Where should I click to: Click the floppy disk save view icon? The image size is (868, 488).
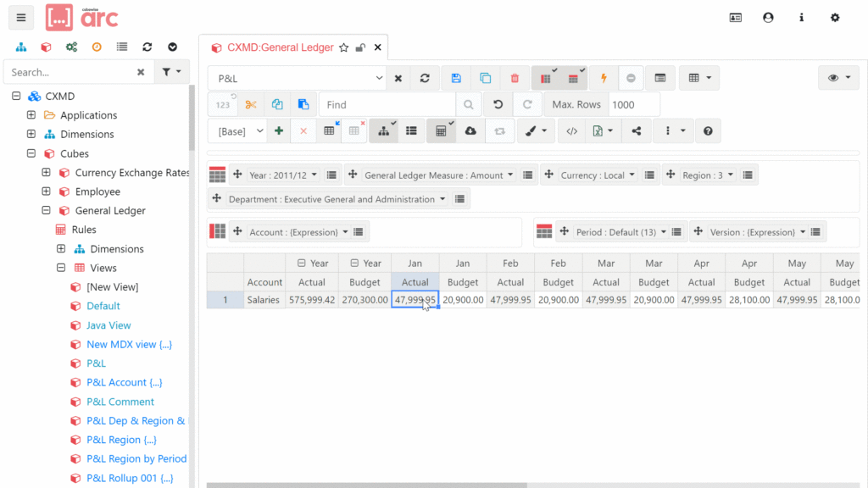456,78
